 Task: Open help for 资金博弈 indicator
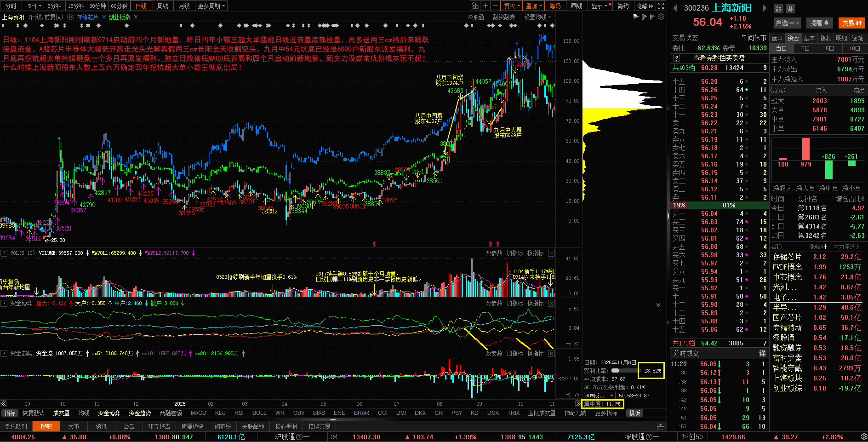pyautogui.click(x=4, y=303)
